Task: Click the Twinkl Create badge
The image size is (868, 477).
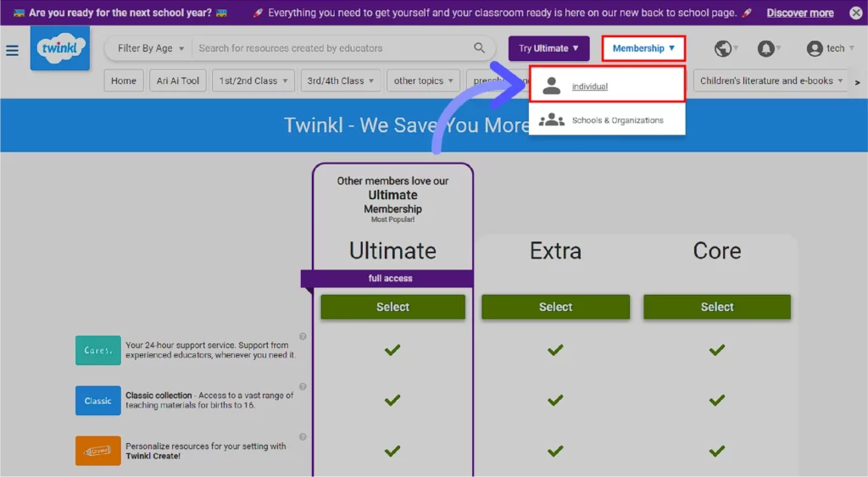Action: tap(98, 451)
